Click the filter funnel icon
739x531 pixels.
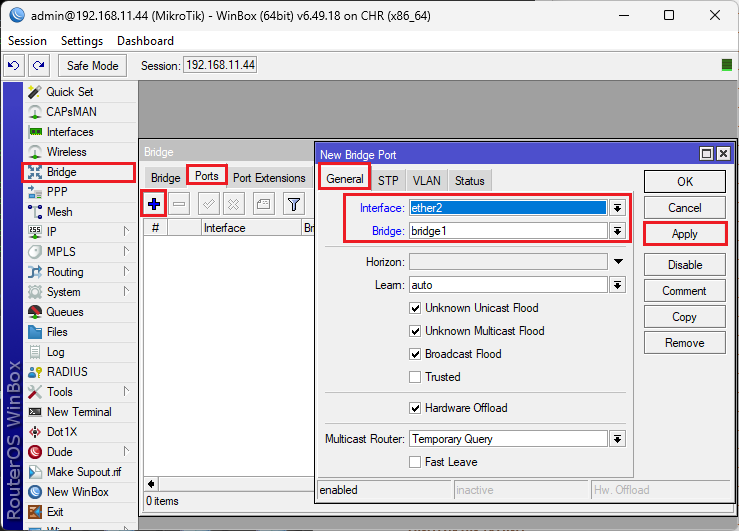(x=293, y=204)
